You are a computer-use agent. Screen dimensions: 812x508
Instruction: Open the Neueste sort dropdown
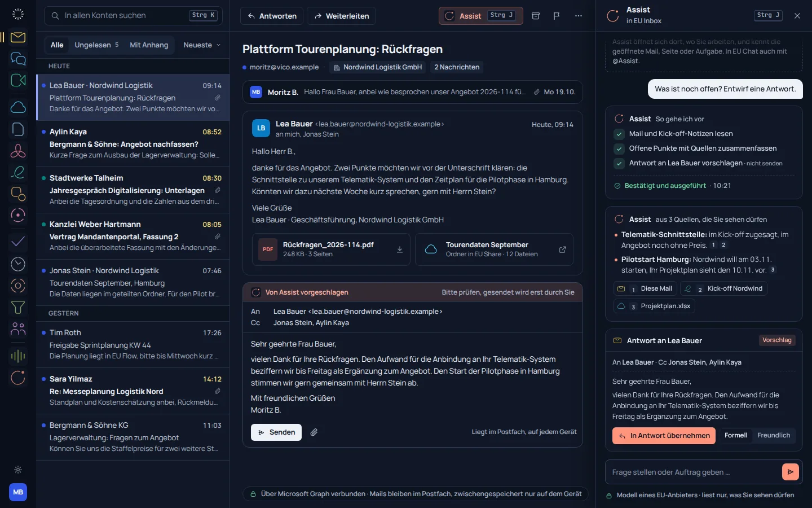pyautogui.click(x=202, y=45)
